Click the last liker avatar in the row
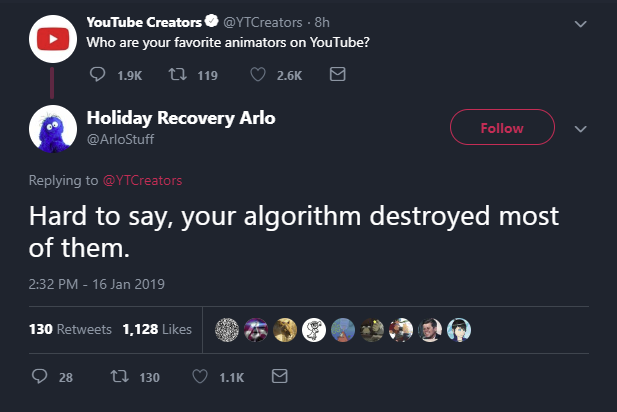The width and height of the screenshot is (617, 412). pyautogui.click(x=460, y=330)
